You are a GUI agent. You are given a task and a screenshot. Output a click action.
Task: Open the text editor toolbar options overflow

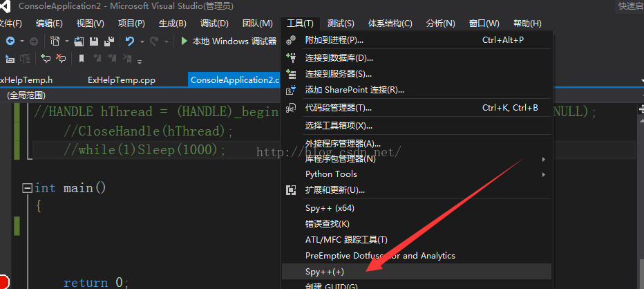click(x=140, y=62)
